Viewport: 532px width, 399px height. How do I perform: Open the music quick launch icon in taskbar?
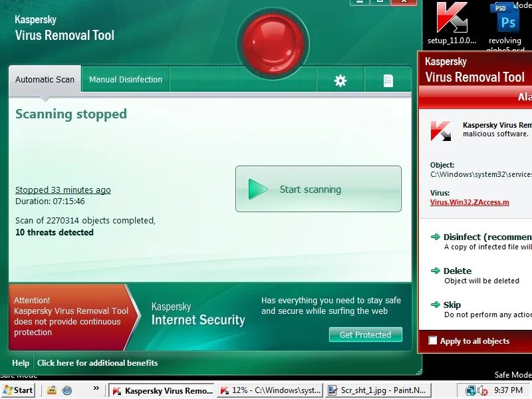52,390
